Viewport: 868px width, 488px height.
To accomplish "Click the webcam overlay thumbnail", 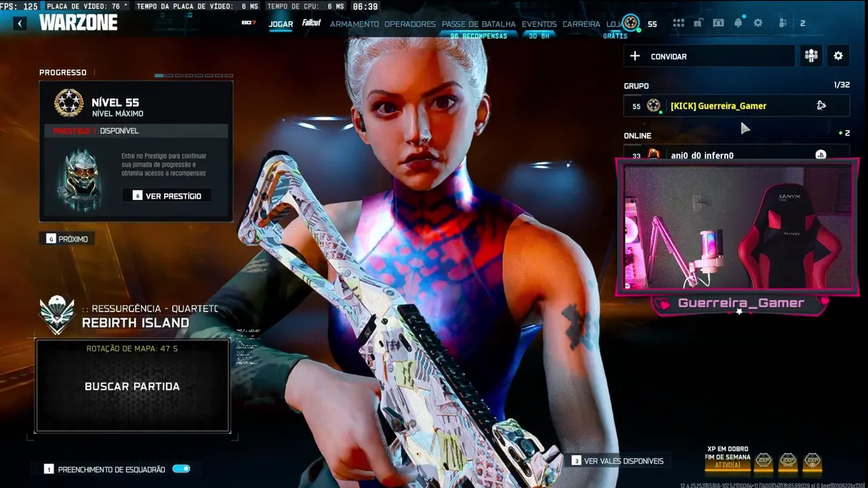I will [737, 228].
